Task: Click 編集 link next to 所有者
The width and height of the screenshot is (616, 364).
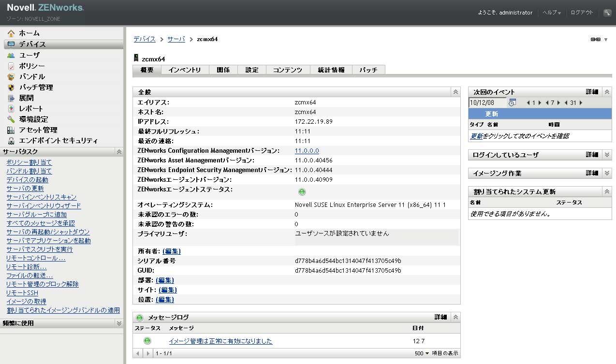Action: 172,251
